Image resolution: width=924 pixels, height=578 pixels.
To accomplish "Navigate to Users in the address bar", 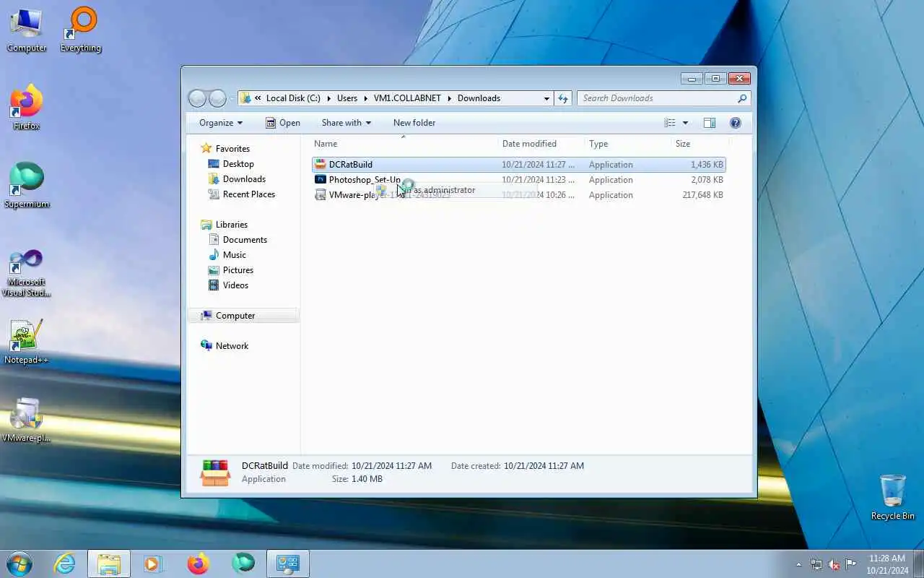I will (347, 98).
